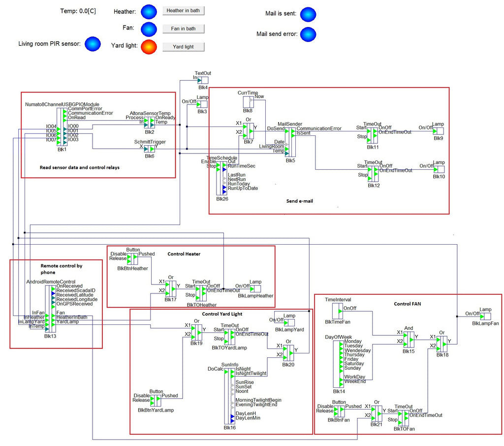
Task: Select the MailSender block Blk5
Action: pos(290,139)
